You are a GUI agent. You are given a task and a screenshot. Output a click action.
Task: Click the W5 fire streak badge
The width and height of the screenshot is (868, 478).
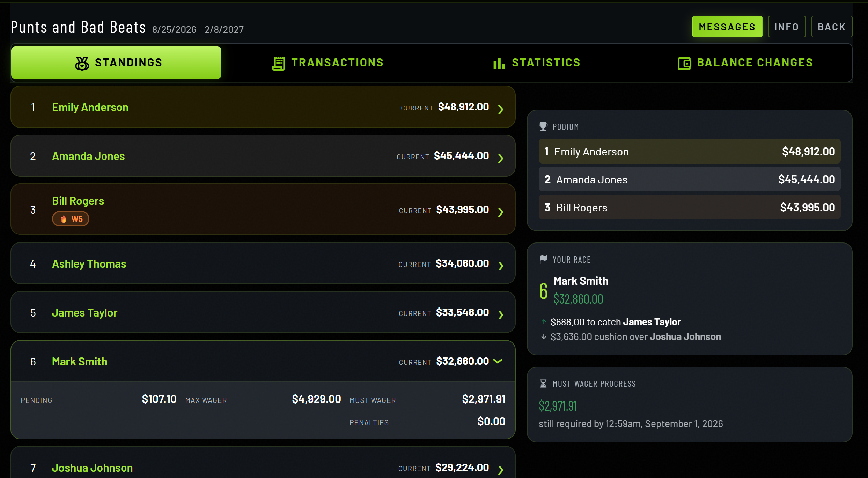[x=71, y=219]
